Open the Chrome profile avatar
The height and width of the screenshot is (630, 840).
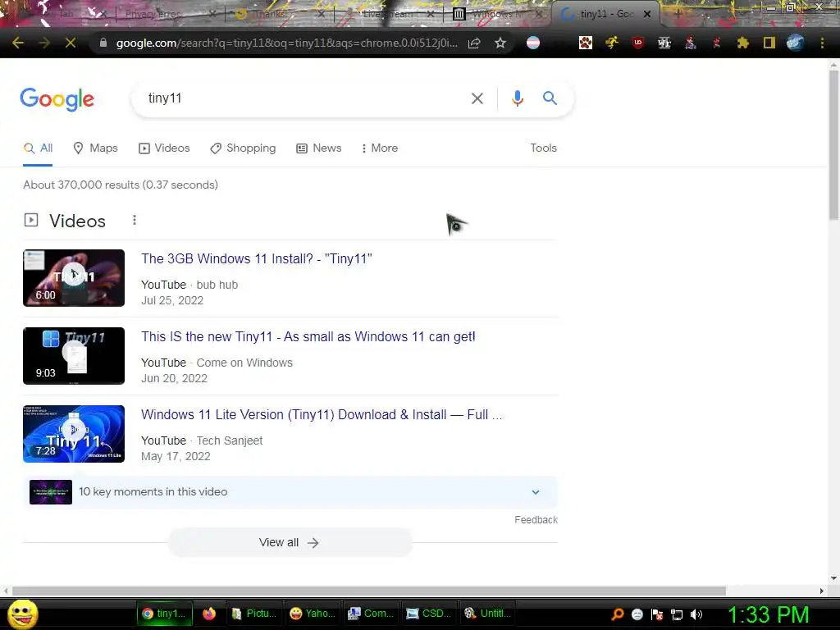[x=796, y=43]
